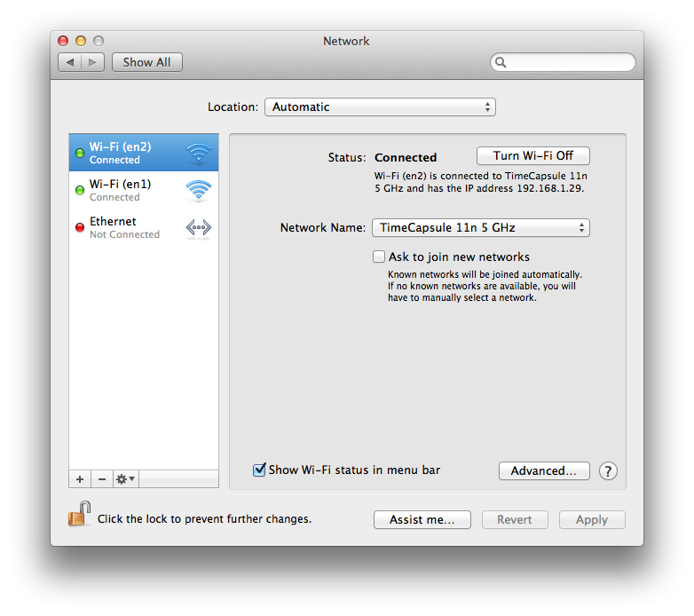This screenshot has width=694, height=616.
Task: Click the Show All toolbar button
Action: (x=146, y=62)
